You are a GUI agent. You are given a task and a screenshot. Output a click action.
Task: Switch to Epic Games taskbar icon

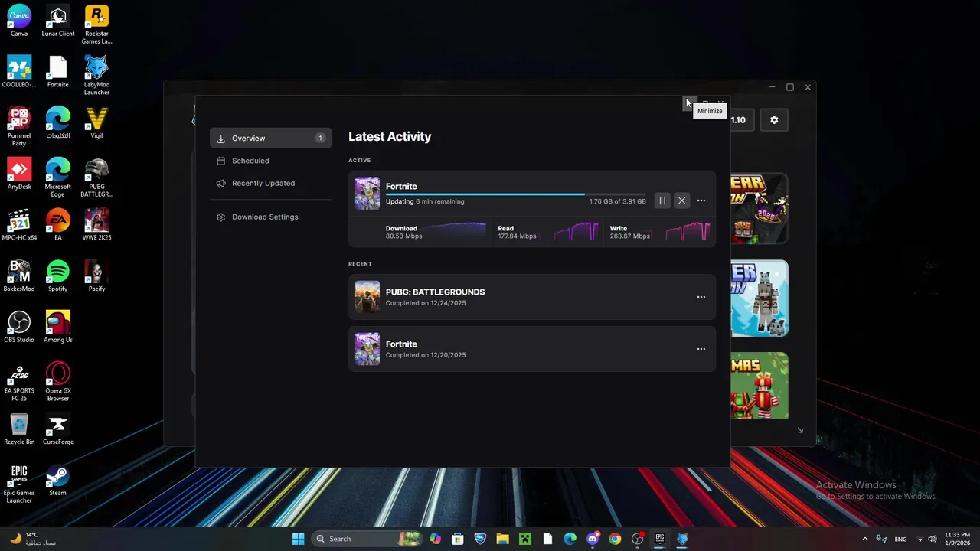pos(660,539)
